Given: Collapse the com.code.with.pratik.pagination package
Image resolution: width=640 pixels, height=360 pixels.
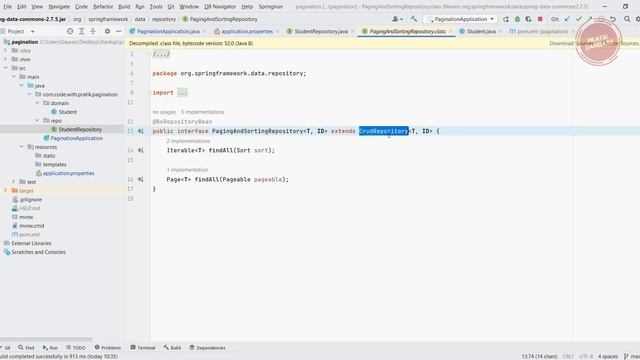Looking at the screenshot, I should point(29,94).
